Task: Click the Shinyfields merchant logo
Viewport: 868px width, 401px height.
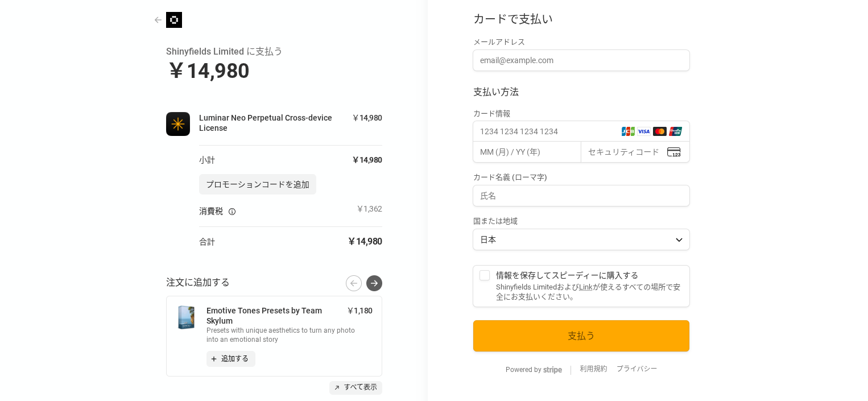Action: click(x=174, y=20)
